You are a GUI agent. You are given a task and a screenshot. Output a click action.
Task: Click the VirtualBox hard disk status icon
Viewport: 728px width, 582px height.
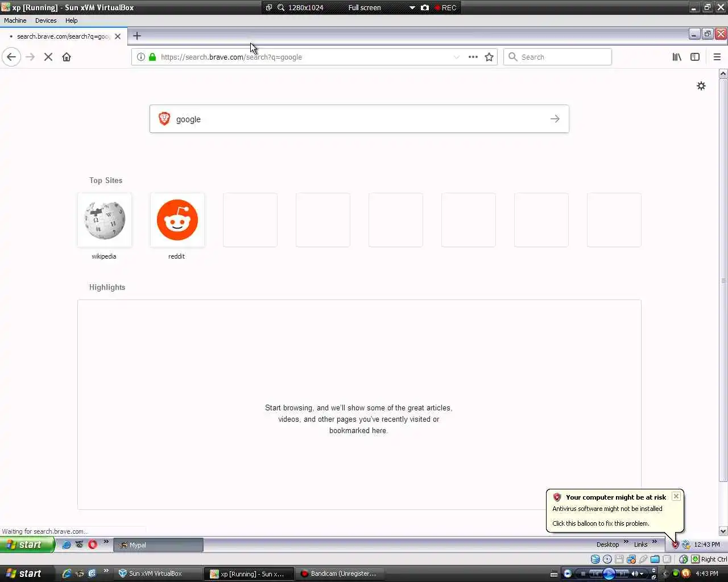[595, 559]
